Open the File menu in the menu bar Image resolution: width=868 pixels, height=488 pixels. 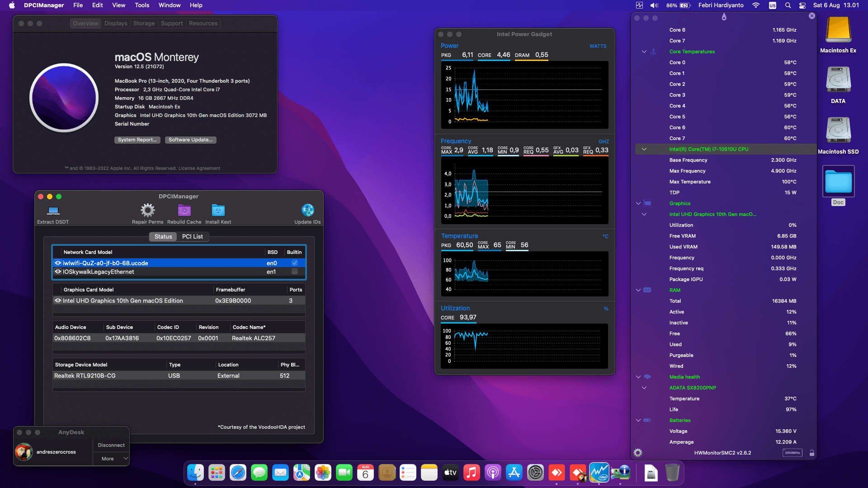pos(78,5)
